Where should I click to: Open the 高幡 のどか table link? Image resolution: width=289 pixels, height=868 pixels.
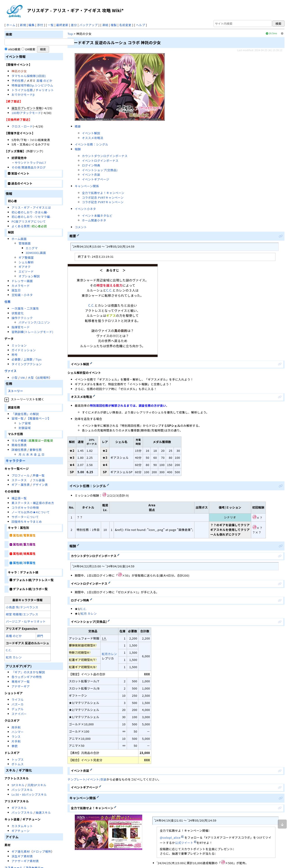pyautogui.click(x=14, y=636)
